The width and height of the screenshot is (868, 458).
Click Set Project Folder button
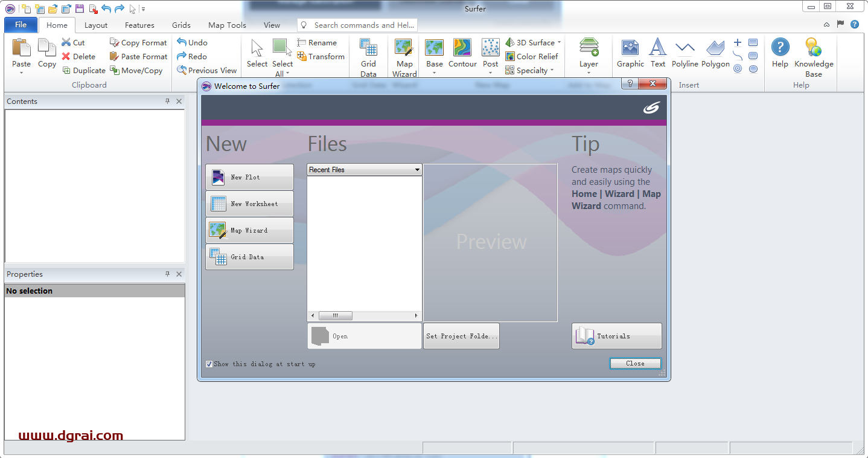tap(461, 336)
